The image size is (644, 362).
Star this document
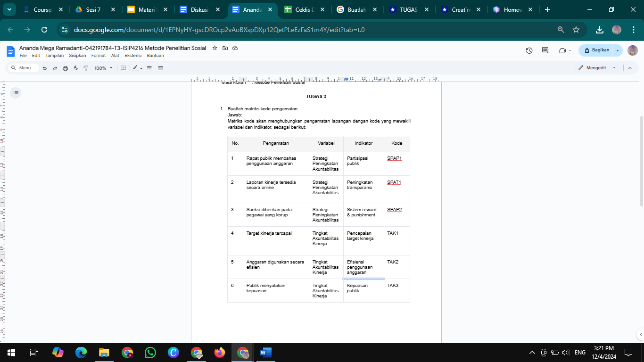[x=215, y=48]
